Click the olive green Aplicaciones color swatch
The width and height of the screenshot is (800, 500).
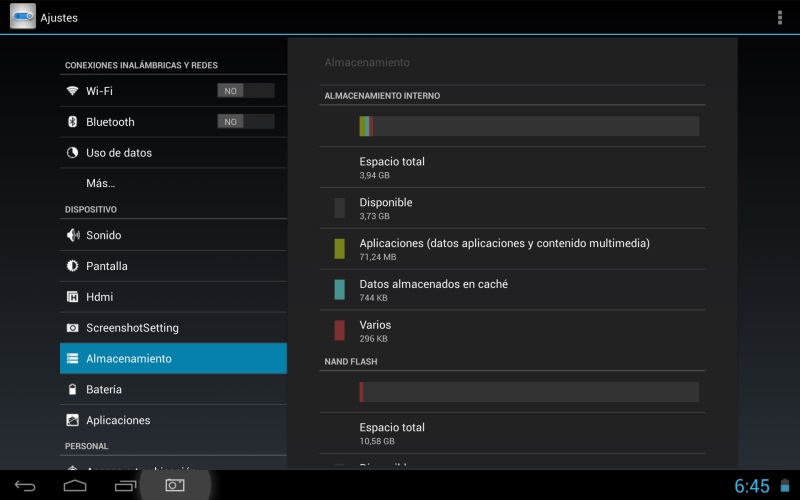tap(339, 248)
